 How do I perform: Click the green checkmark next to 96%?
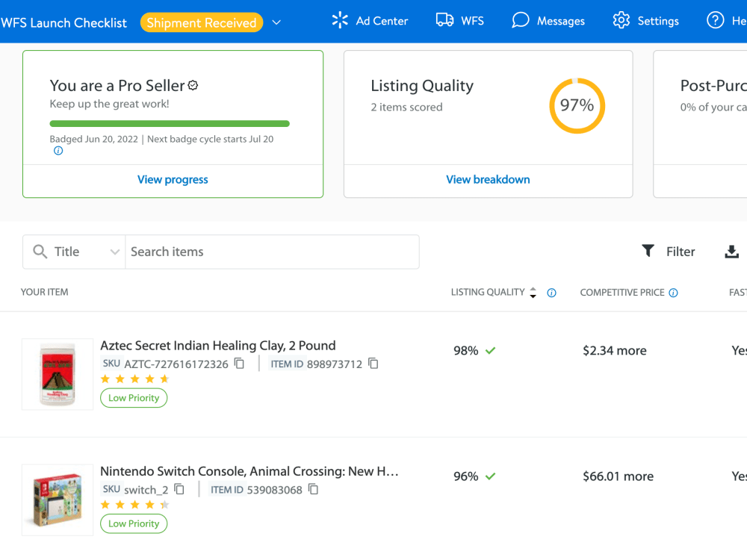pyautogui.click(x=490, y=476)
